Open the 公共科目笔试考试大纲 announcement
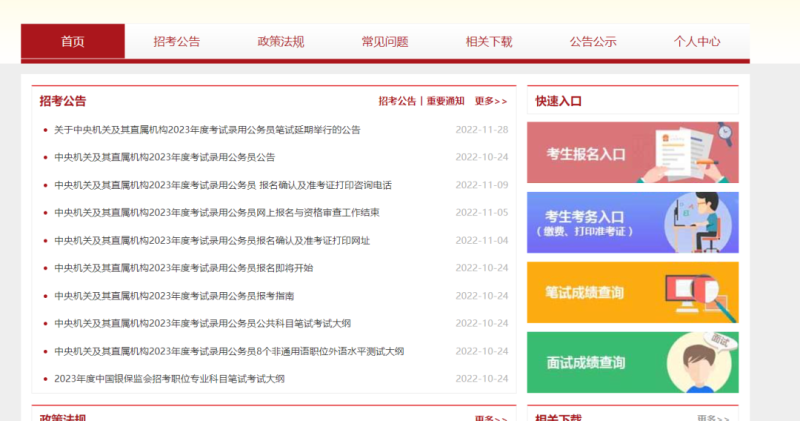Screen dimensions: 800x421 [x=202, y=324]
